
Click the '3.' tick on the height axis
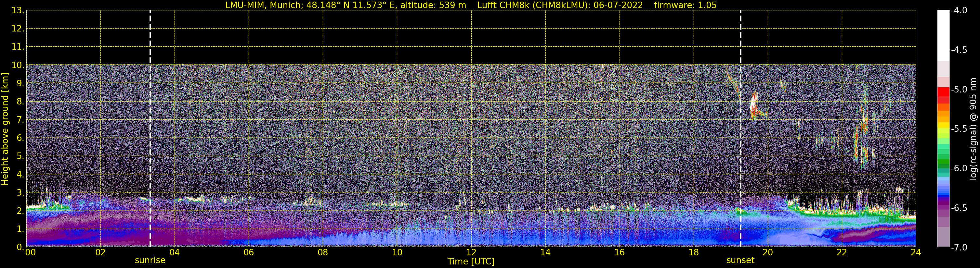pyautogui.click(x=20, y=192)
